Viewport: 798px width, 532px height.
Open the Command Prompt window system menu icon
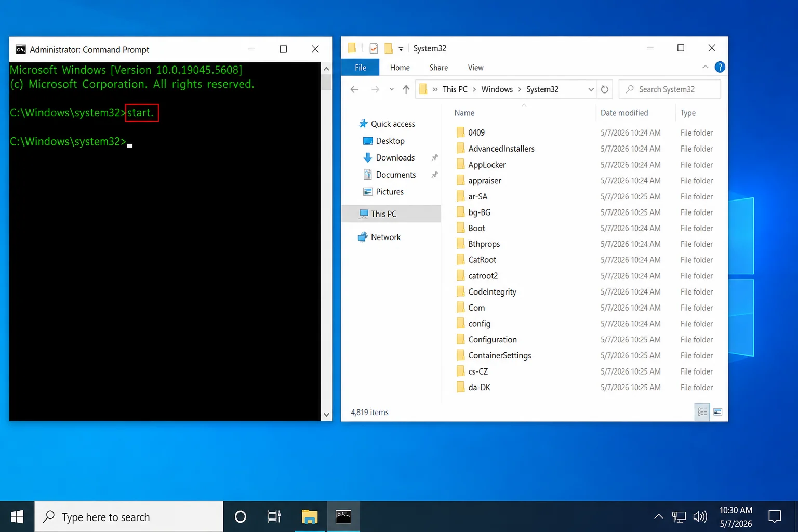tap(21, 49)
